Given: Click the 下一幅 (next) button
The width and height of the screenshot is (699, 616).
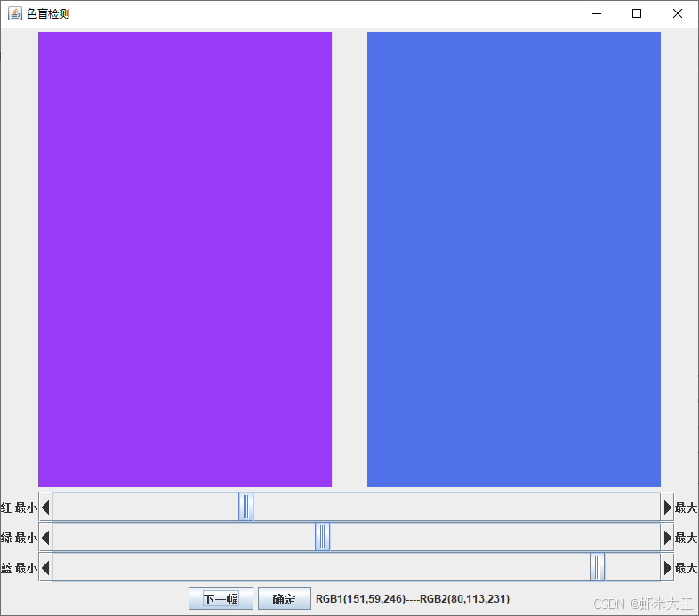Looking at the screenshot, I should click(x=221, y=598).
